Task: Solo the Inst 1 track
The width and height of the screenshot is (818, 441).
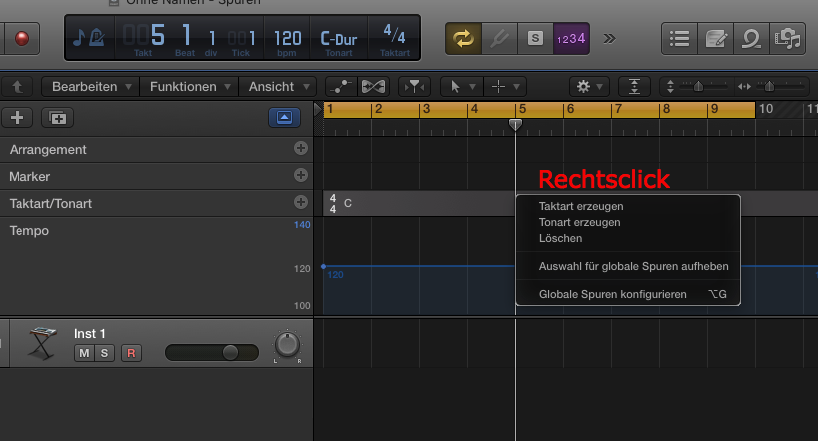Action: pyautogui.click(x=104, y=353)
